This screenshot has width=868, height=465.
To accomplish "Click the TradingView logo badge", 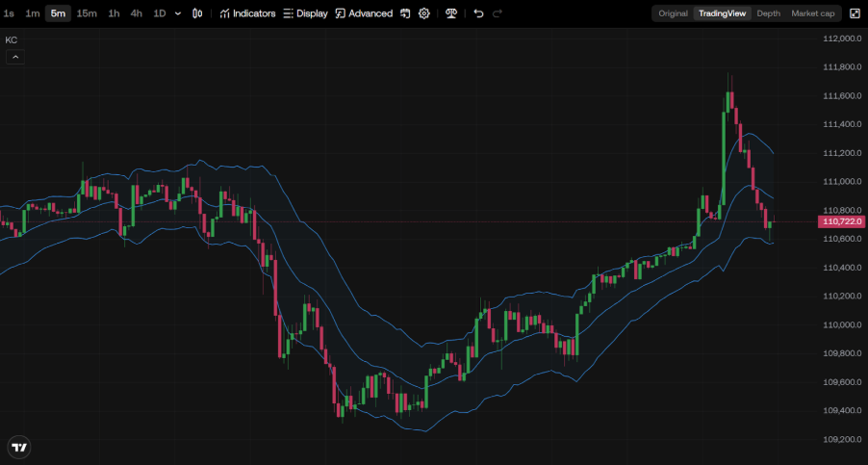I will point(19,447).
